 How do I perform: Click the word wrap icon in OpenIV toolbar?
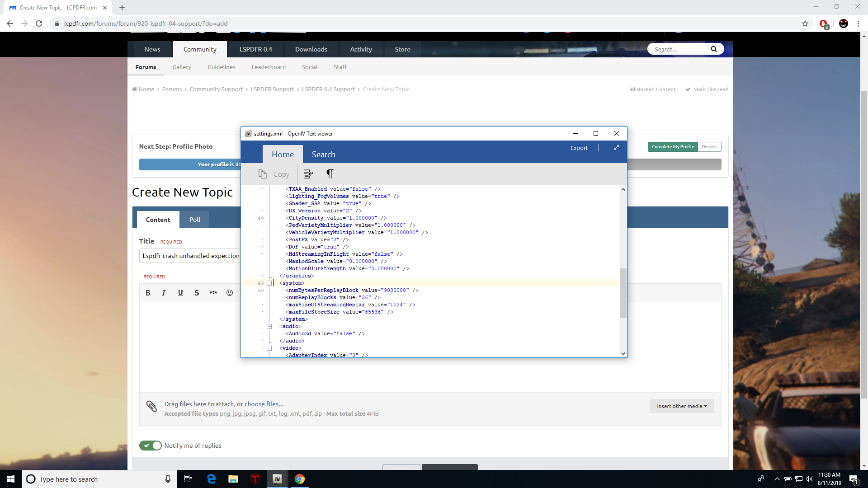308,174
